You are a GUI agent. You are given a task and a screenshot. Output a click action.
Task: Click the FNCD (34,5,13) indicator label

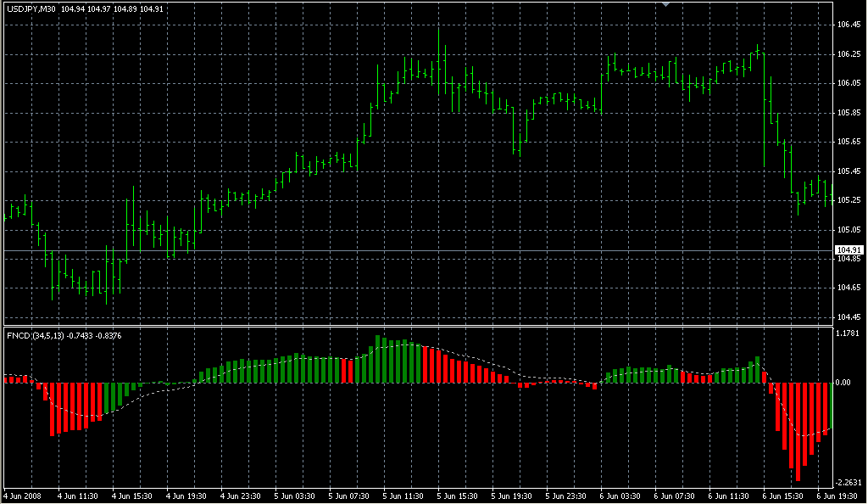coord(35,336)
